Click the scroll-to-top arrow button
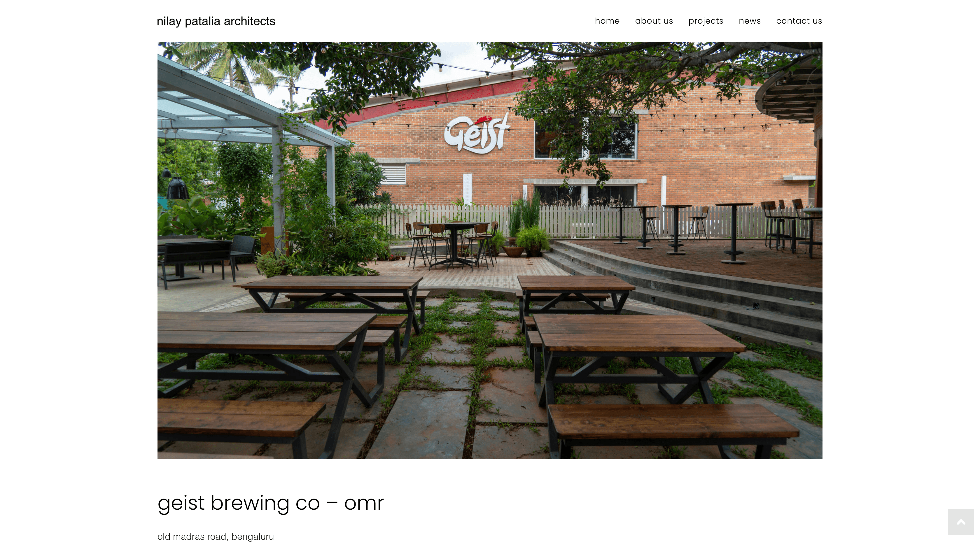Image resolution: width=980 pixels, height=547 pixels. [960, 522]
